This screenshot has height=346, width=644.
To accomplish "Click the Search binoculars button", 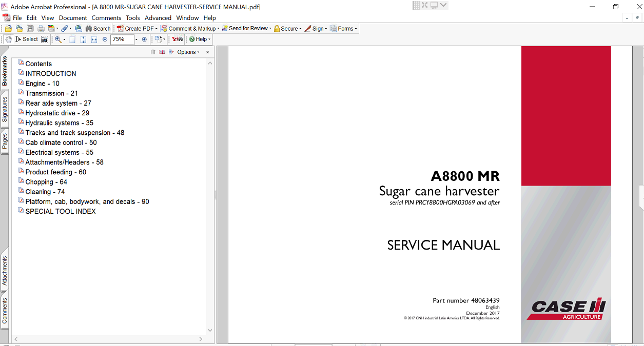I will coord(97,29).
